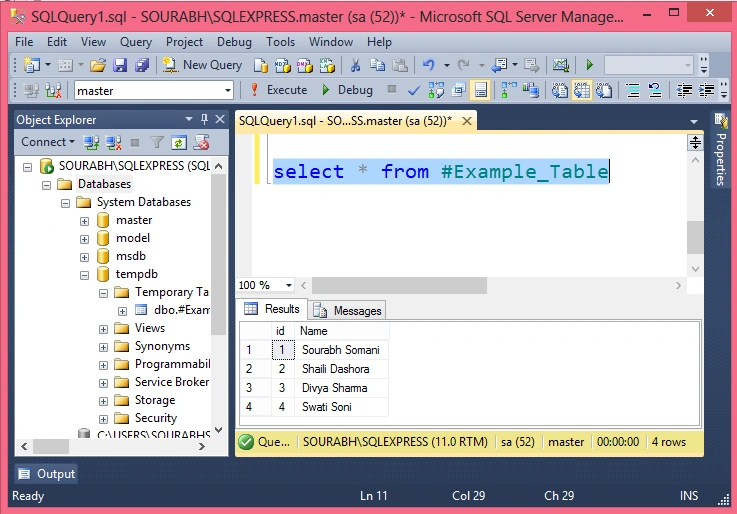
Task: Select the Results tab
Action: click(272, 309)
